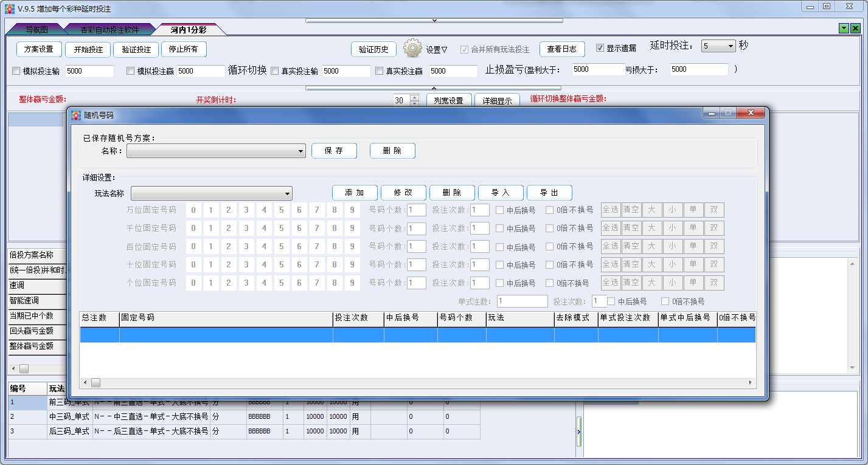
Task: Switch to the 杏彩自动投注软件 tab
Action: tap(109, 29)
